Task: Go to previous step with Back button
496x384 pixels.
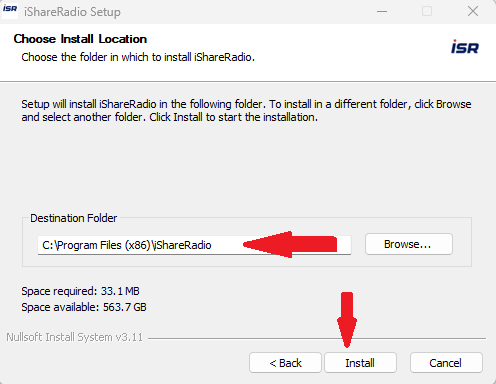Action: 285,363
